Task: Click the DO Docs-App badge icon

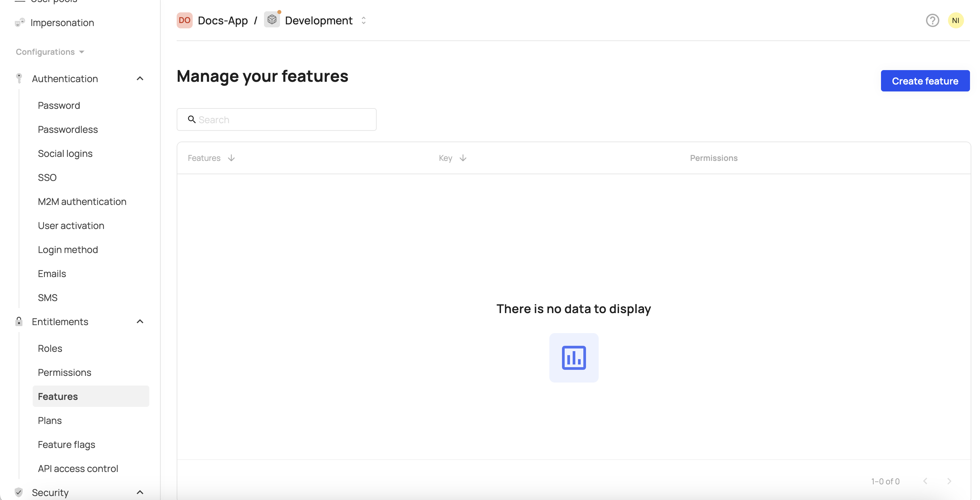Action: [x=185, y=21]
